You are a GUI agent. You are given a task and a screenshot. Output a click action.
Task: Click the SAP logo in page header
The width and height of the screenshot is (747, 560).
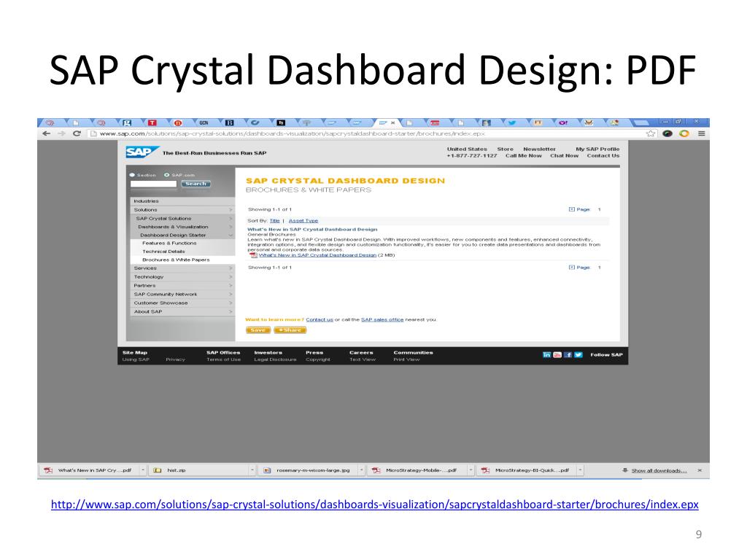[141, 152]
